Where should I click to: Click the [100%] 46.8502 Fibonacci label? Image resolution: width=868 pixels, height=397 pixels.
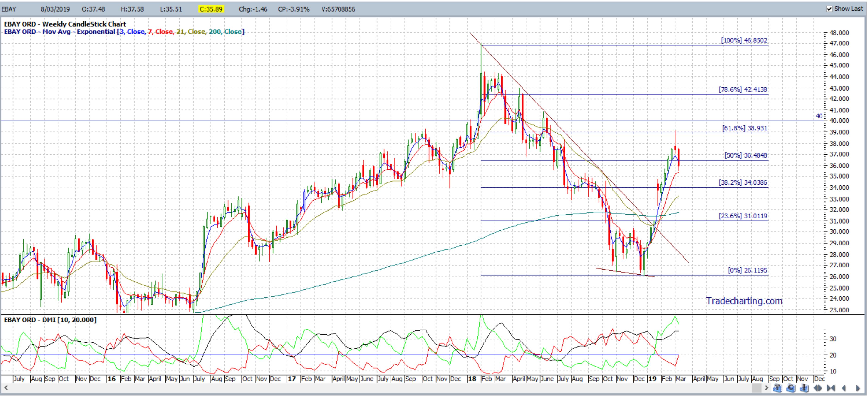pos(744,40)
